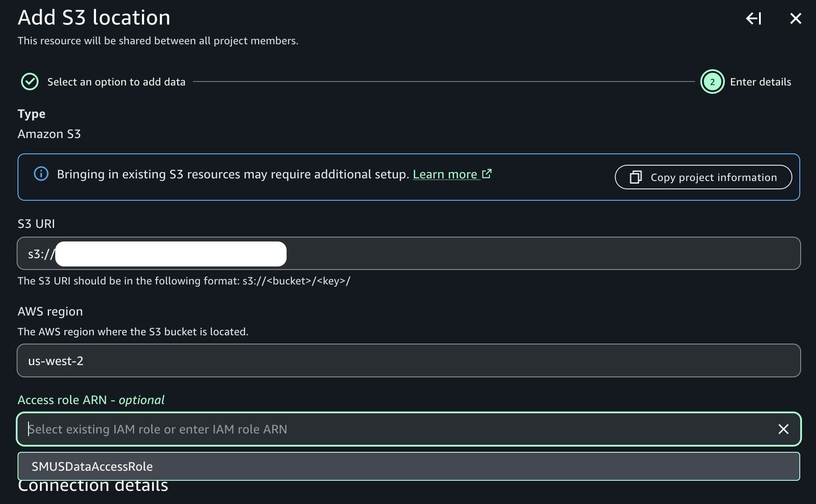This screenshot has width=816, height=504.
Task: Click the Access role ARN - optional label
Action: tap(91, 400)
